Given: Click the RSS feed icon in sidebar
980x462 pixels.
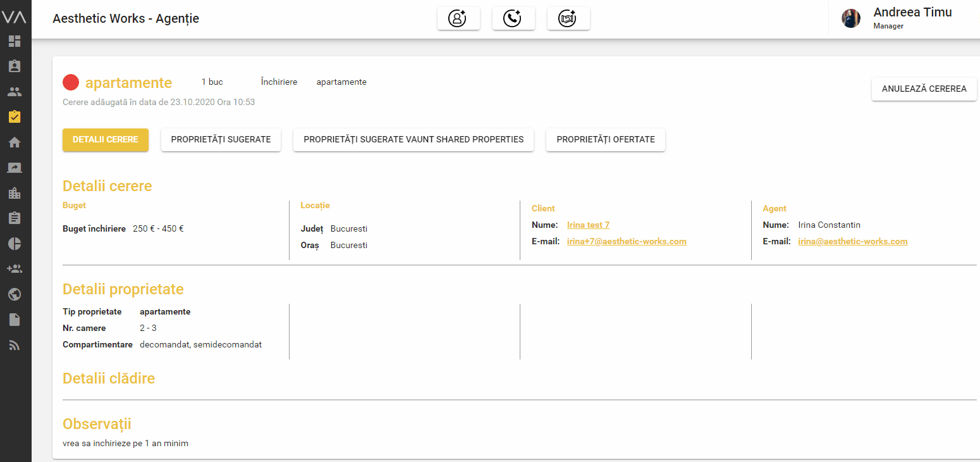Looking at the screenshot, I should [15, 346].
